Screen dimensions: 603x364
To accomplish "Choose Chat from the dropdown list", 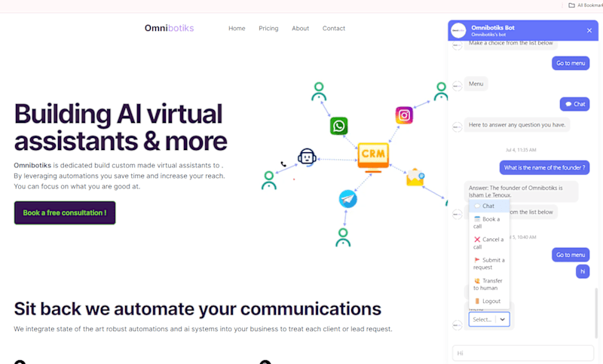I will (489, 206).
